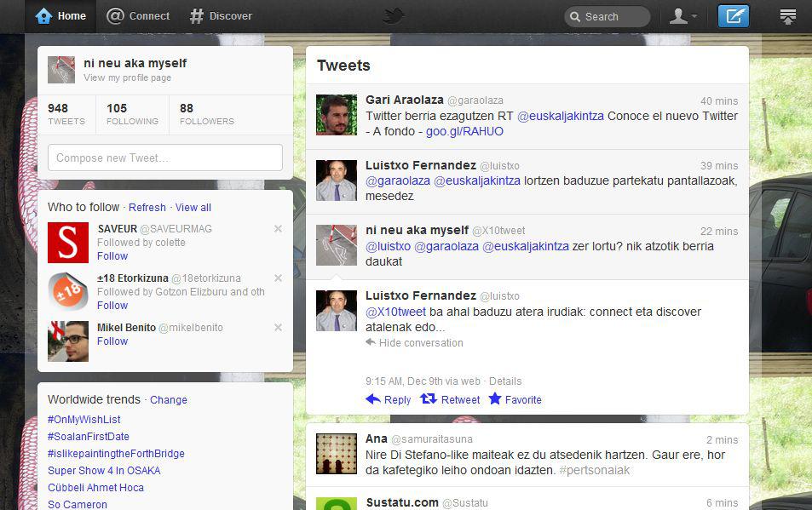Open the user account dropdown menu
Image resolution: width=812 pixels, height=510 pixels.
[683, 16]
